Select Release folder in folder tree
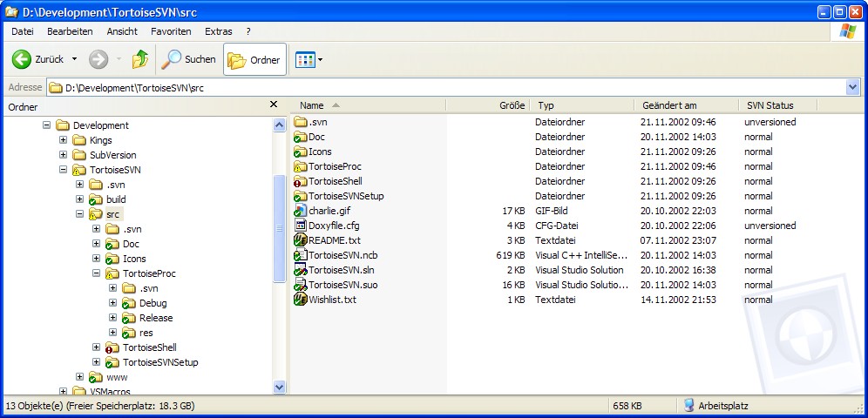Viewport: 868px width, 418px height. 156,318
